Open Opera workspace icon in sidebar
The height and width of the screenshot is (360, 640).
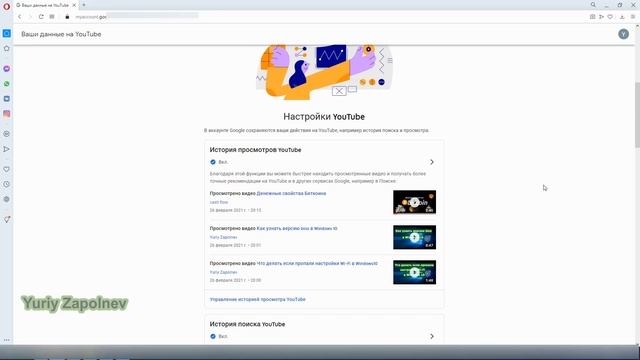pos(7,33)
